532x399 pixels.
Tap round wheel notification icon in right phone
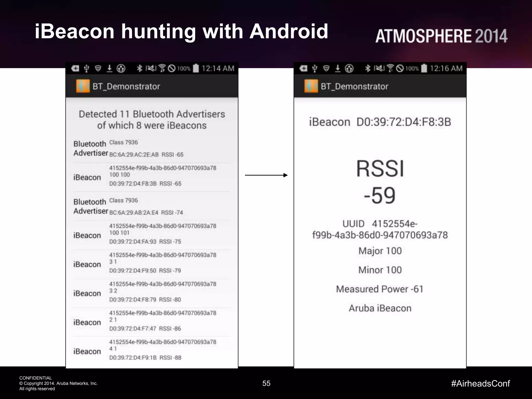(x=349, y=68)
